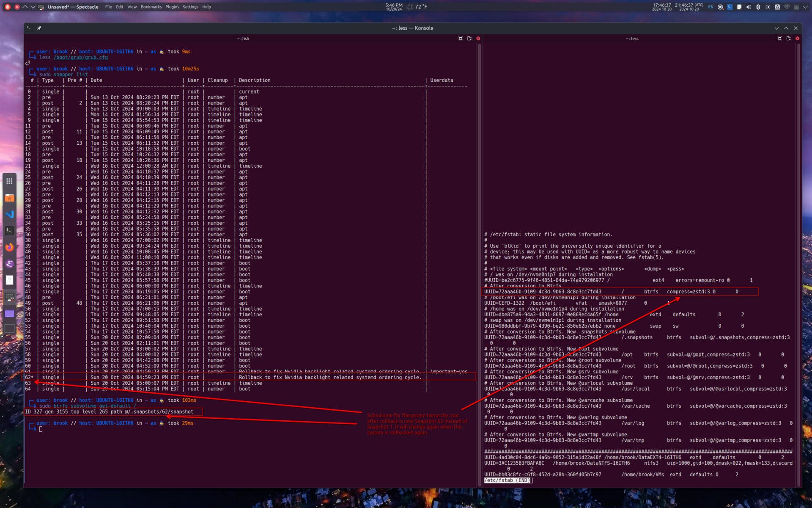Click the unknown document icon in the dock
Image resolution: width=812 pixels, height=508 pixels.
9,280
